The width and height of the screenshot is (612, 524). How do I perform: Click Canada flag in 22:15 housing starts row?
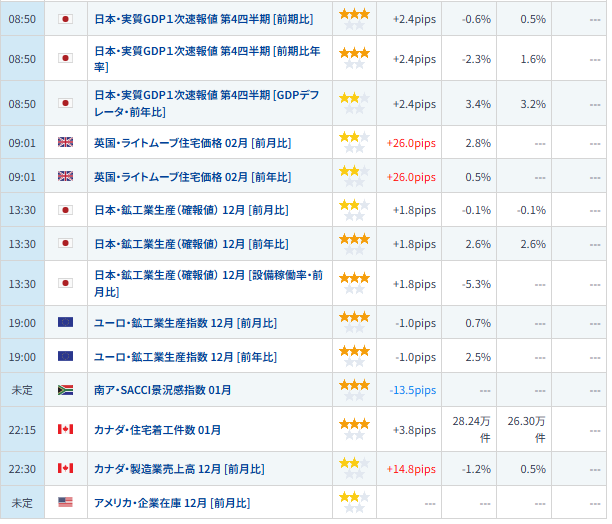[66, 429]
